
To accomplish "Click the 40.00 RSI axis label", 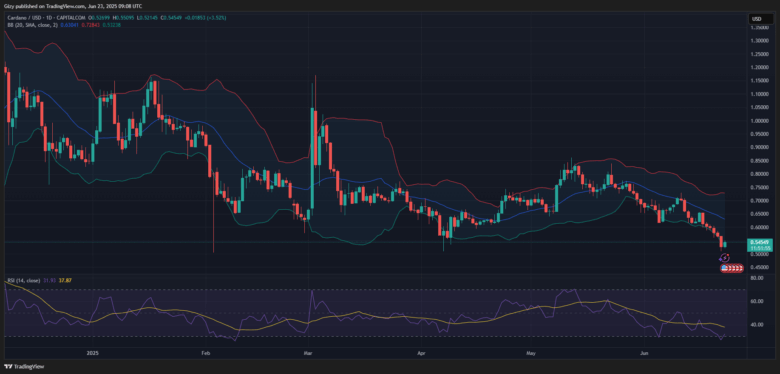I will tap(758, 324).
